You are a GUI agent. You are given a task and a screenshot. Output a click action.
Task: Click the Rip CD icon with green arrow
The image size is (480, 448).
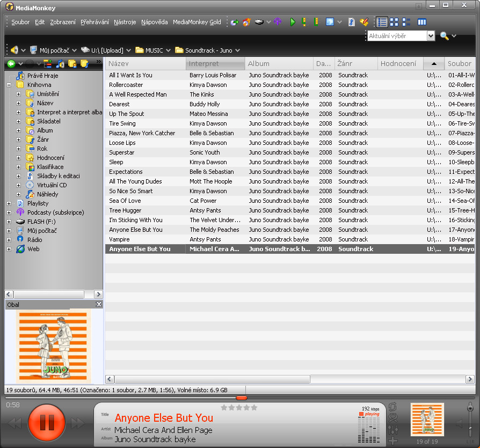click(x=235, y=23)
